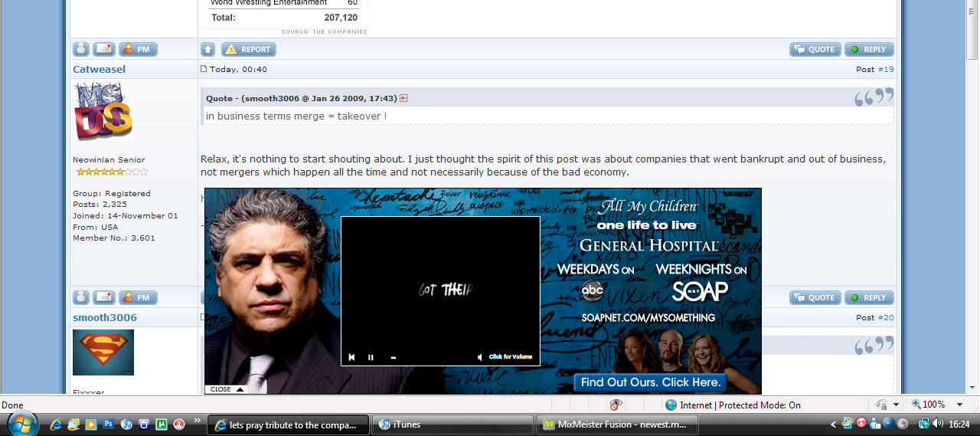
Task: Open the status bar security dropdown arrow
Action: point(896,405)
